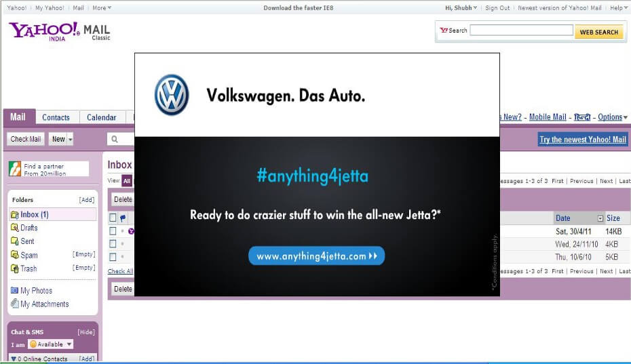The width and height of the screenshot is (631, 364).
Task: Click top Next pagination link
Action: coord(606,181)
